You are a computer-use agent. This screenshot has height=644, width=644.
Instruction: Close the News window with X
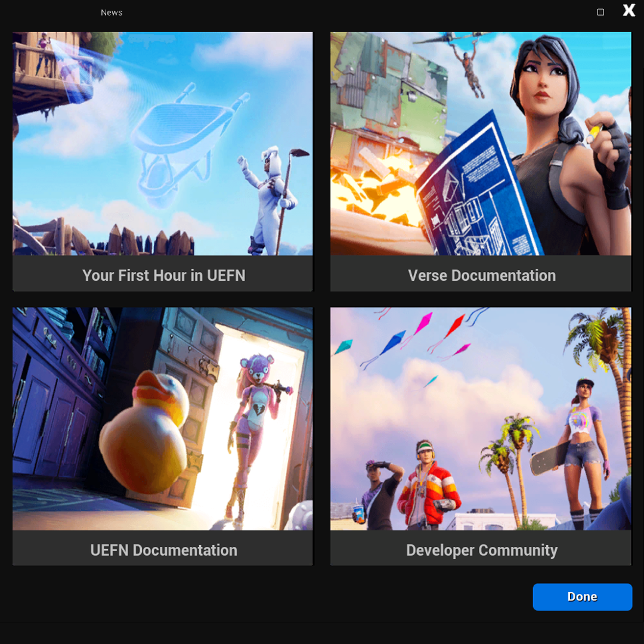click(629, 10)
